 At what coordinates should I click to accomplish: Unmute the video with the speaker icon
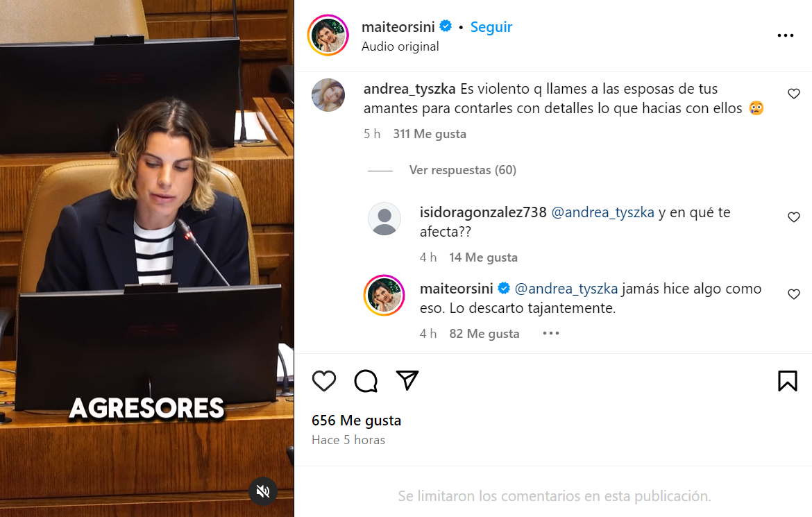pos(263,491)
